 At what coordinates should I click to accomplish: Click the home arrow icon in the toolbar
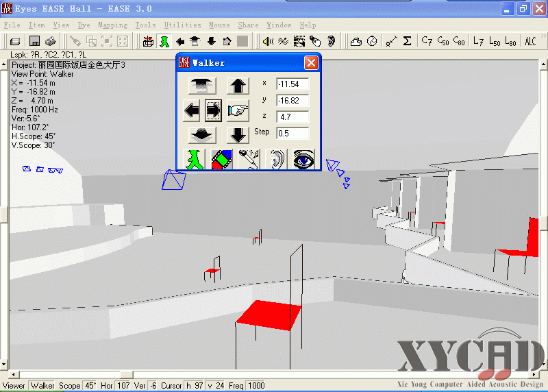click(x=227, y=41)
